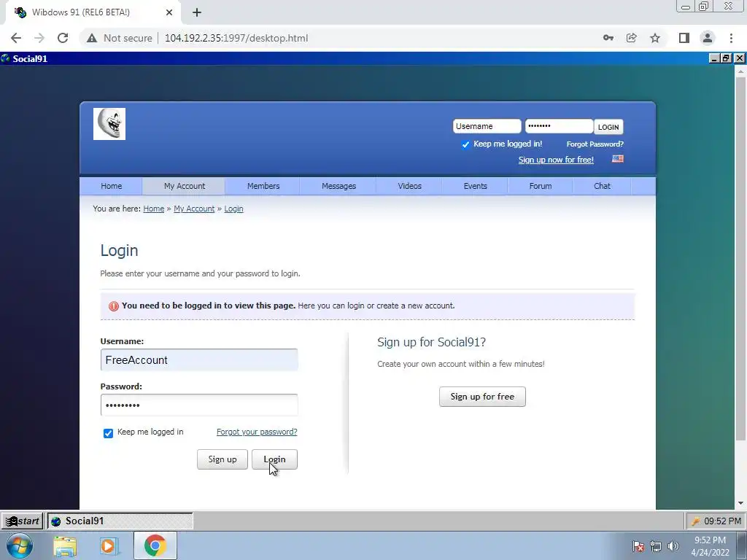
Task: Open the Home navigation tab
Action: [x=111, y=186]
